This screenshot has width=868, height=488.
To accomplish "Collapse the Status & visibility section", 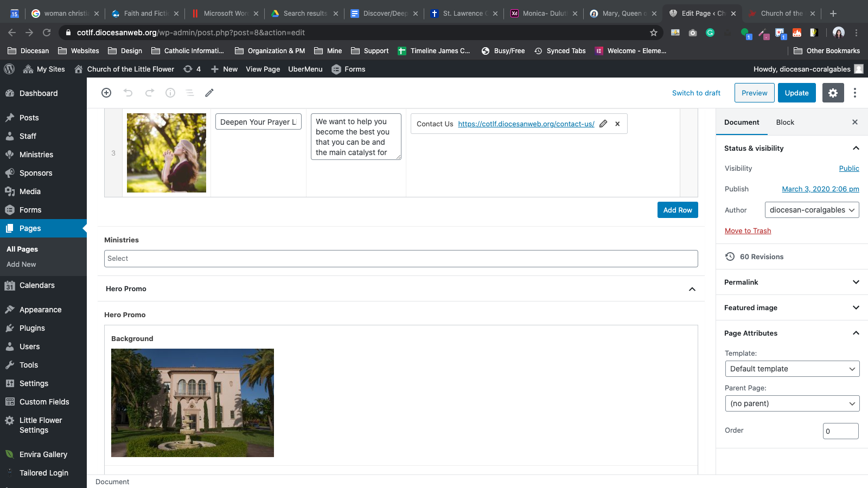I will point(856,148).
